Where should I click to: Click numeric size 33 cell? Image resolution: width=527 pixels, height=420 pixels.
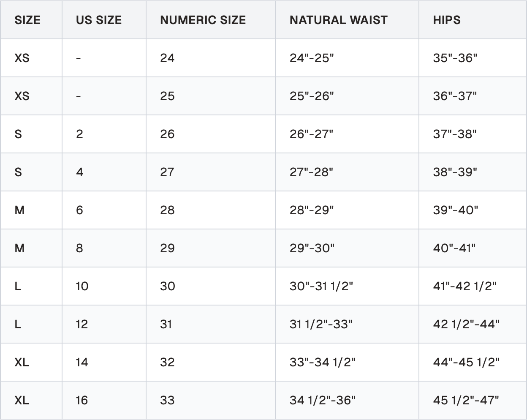click(x=211, y=400)
